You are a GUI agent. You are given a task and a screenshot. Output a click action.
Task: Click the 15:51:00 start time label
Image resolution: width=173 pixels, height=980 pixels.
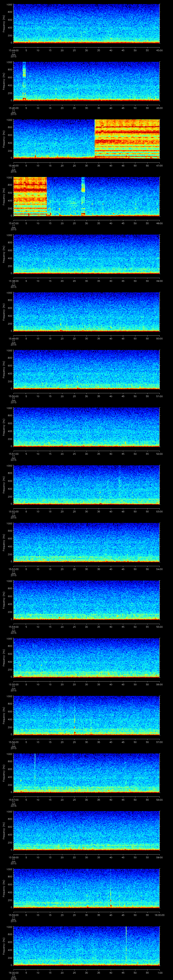click(13, 454)
